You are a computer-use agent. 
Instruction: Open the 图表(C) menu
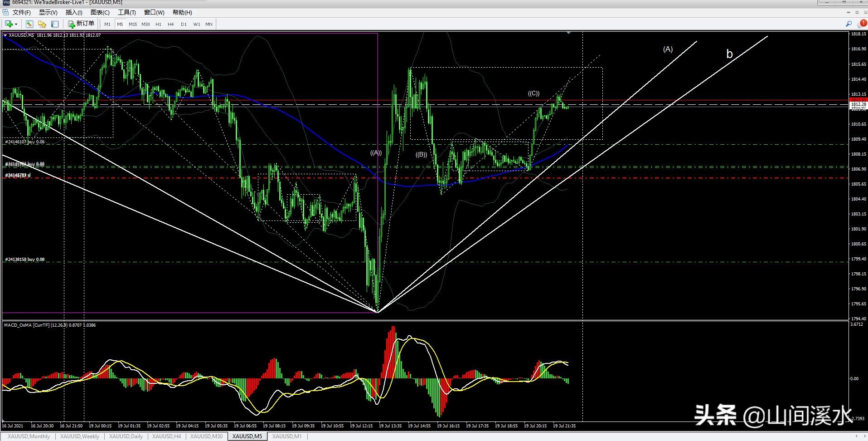click(x=100, y=13)
